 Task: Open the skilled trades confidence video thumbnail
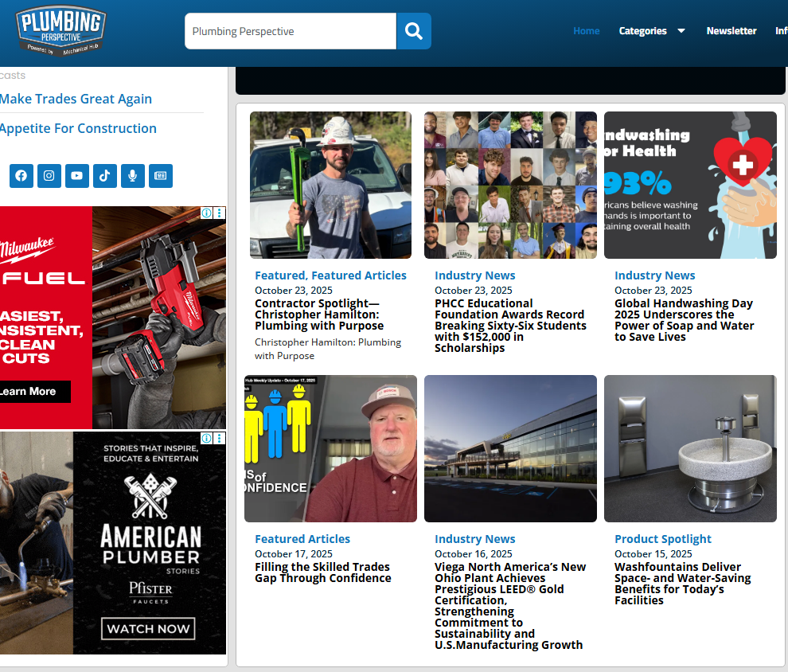[x=330, y=449]
